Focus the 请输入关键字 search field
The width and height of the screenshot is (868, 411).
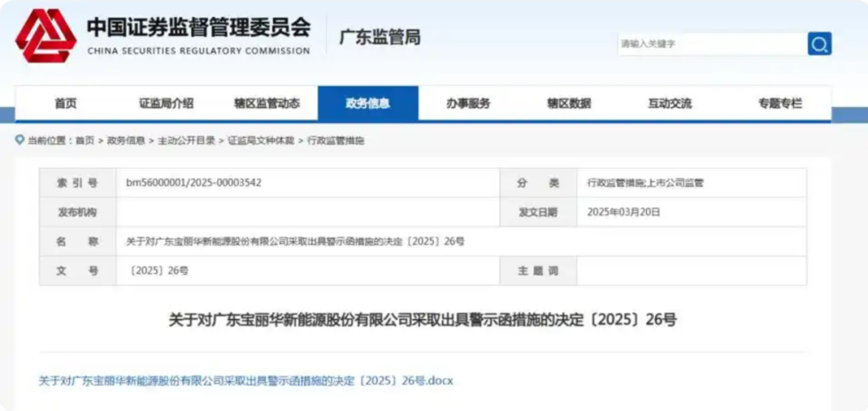point(712,43)
